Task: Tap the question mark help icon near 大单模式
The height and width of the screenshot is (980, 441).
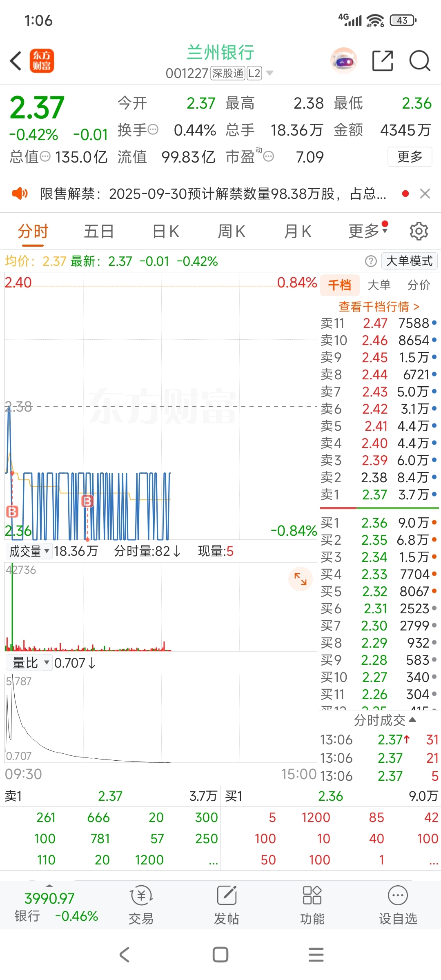Action: pos(371,261)
